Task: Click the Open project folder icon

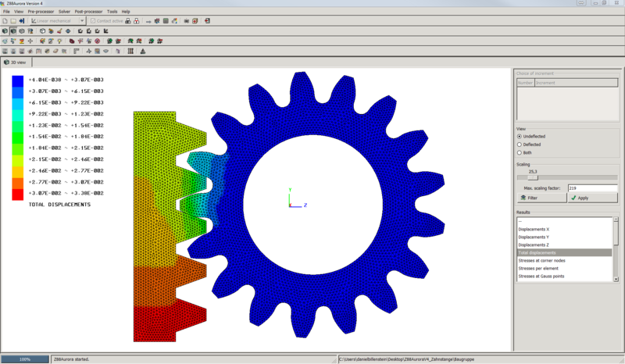Action: [x=14, y=21]
